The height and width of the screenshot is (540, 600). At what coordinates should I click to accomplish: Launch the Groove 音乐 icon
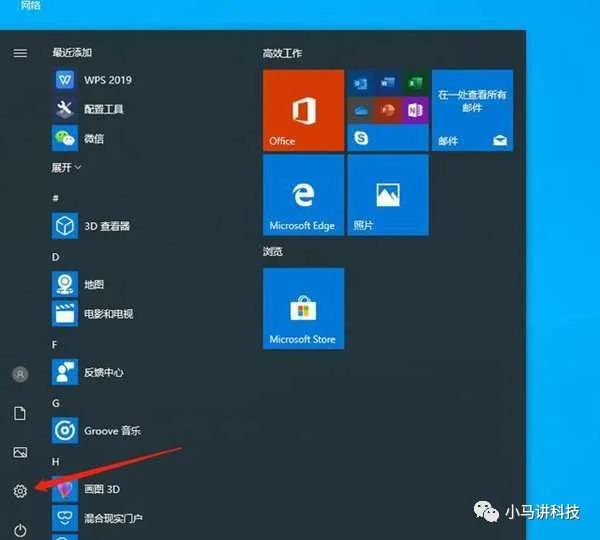tap(65, 431)
